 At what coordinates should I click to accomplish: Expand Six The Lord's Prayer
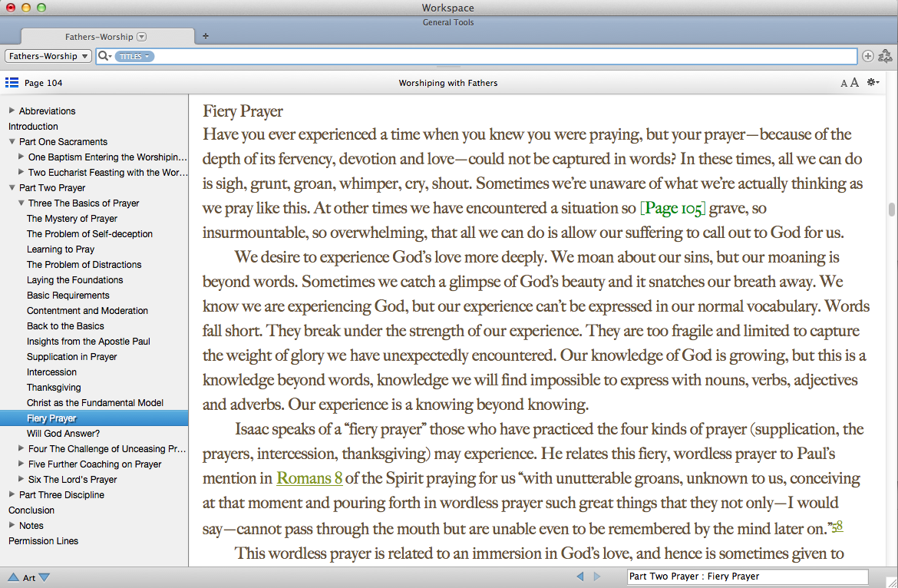(21, 479)
